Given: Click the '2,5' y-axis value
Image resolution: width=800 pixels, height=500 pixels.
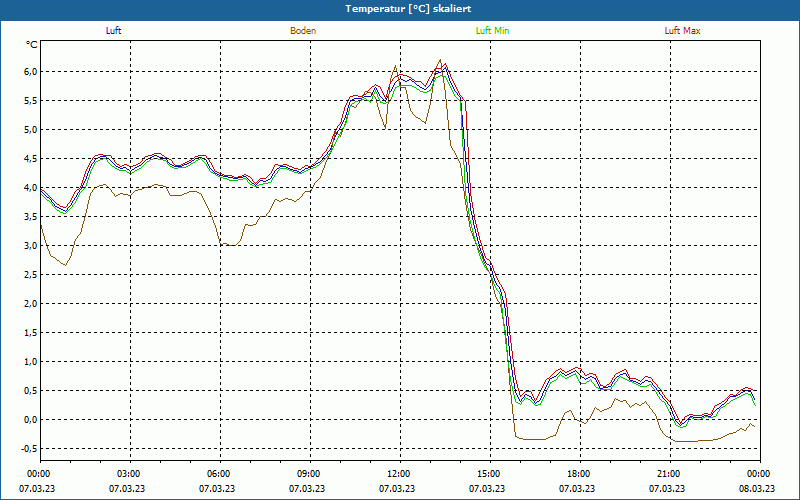Looking at the screenshot, I should pos(31,274).
